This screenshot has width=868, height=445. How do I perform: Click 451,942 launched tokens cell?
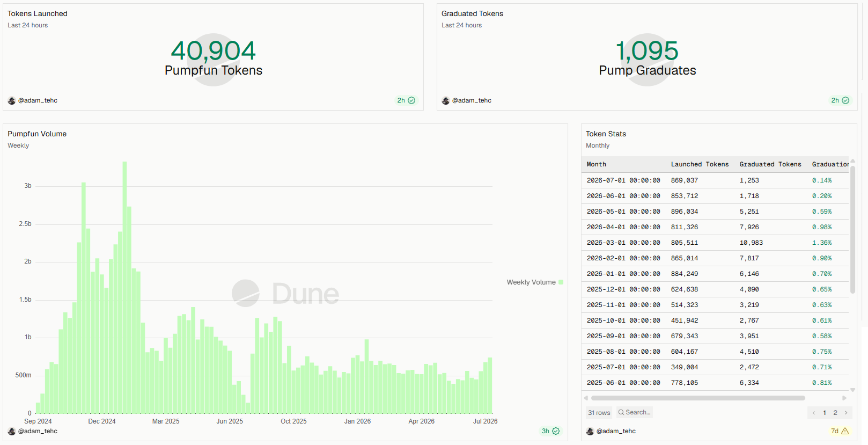tap(685, 320)
